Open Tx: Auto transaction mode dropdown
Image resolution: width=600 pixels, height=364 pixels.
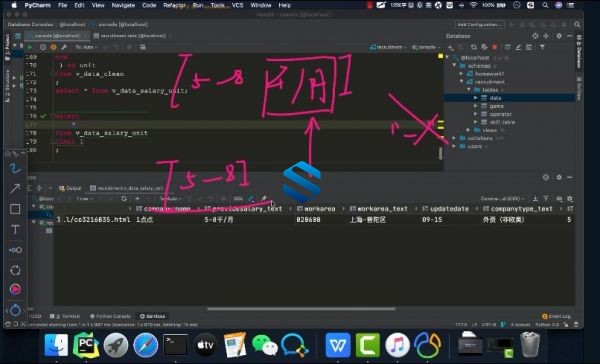86,47
